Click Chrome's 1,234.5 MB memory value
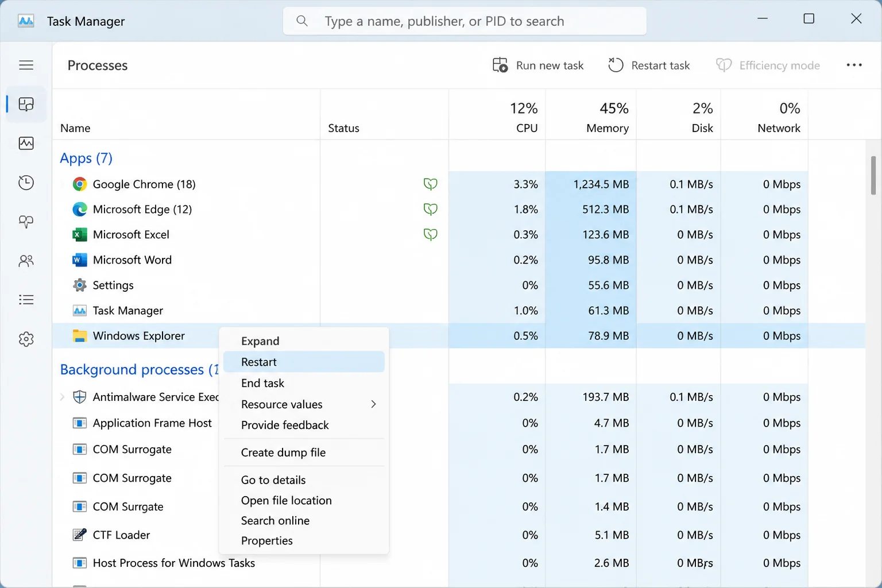882x588 pixels. click(601, 184)
